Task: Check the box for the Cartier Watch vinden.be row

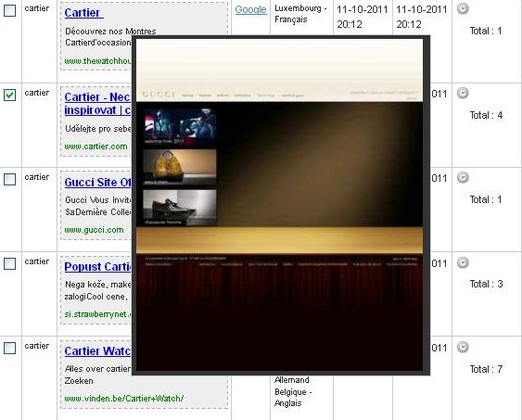Action: [x=9, y=348]
